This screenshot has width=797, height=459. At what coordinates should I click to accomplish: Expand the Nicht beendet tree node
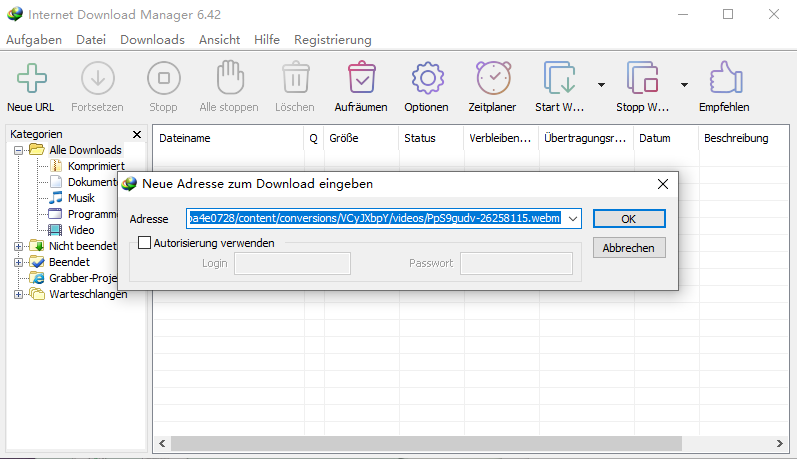pos(18,247)
